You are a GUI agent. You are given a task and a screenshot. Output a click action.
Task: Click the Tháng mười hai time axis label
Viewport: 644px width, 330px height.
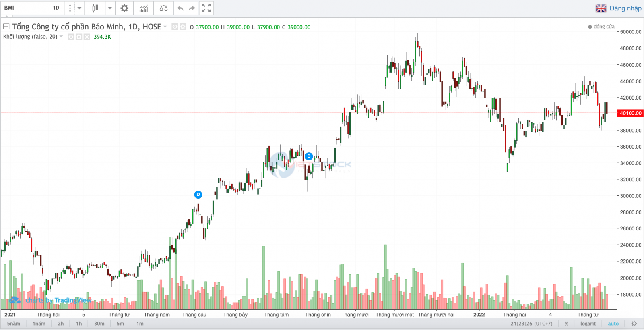(x=436, y=315)
